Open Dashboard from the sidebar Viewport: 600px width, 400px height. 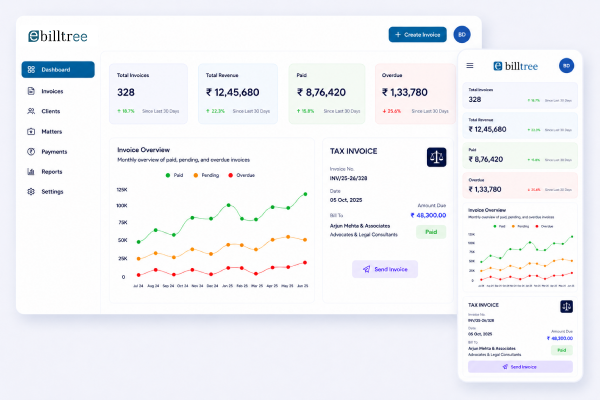[x=58, y=70]
